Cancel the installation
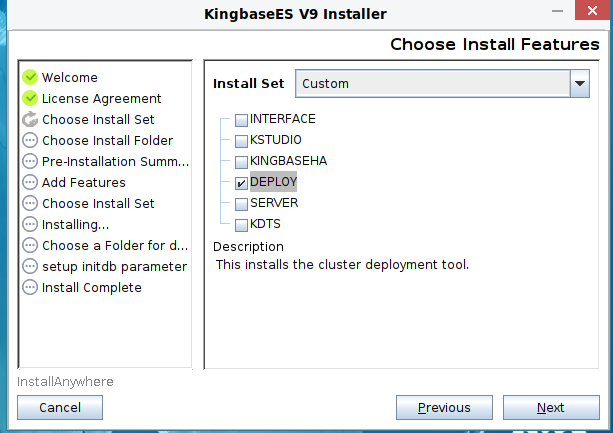Viewport: 613px width, 433px height. 60,407
